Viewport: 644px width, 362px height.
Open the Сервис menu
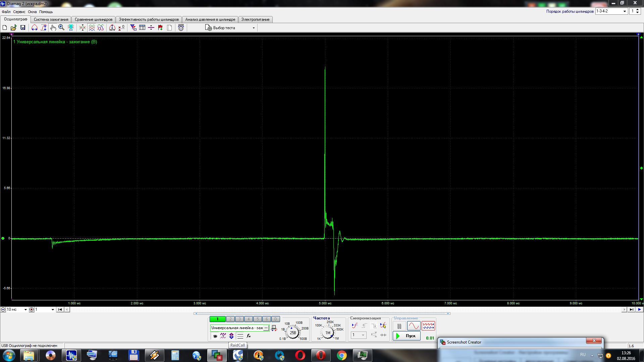[x=19, y=12]
